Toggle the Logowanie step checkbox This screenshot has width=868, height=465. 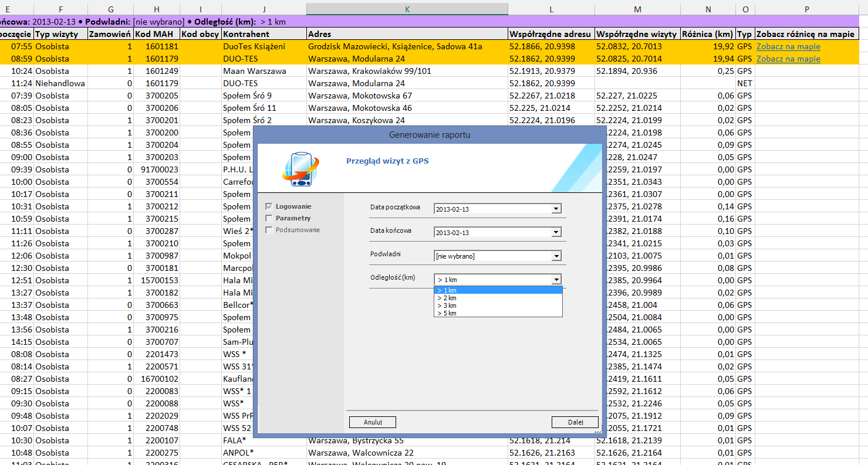(269, 206)
